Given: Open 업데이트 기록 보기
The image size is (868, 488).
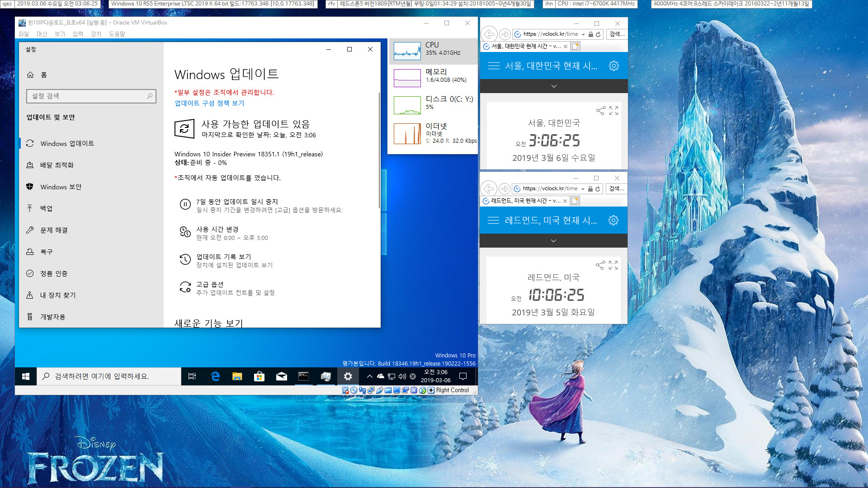Looking at the screenshot, I should 223,257.
